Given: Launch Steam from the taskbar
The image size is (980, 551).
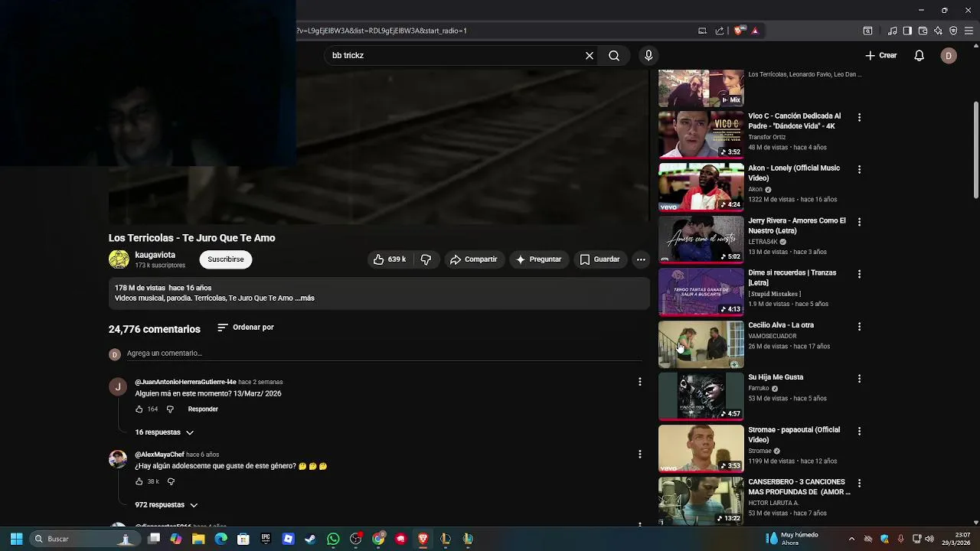Looking at the screenshot, I should (x=310, y=539).
